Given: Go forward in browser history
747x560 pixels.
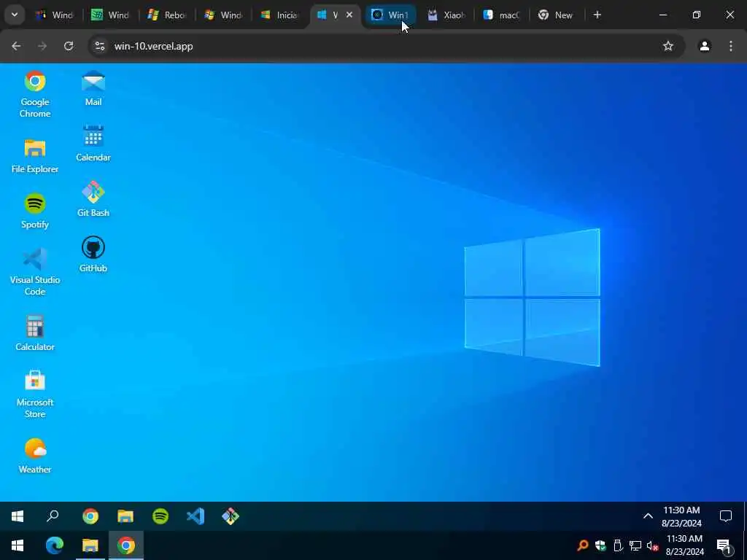Looking at the screenshot, I should 42,46.
